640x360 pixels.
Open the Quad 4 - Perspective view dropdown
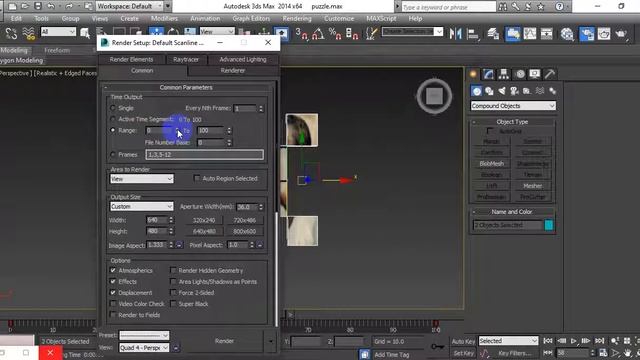(x=144, y=348)
